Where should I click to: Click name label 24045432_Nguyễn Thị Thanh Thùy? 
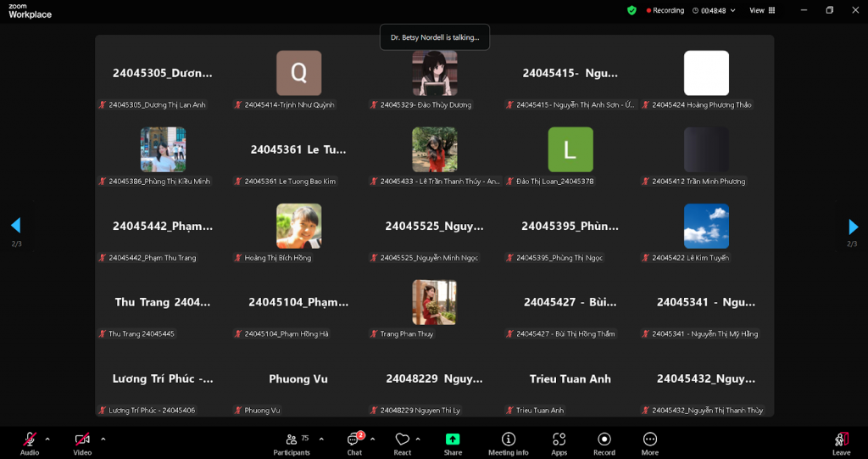pyautogui.click(x=708, y=411)
